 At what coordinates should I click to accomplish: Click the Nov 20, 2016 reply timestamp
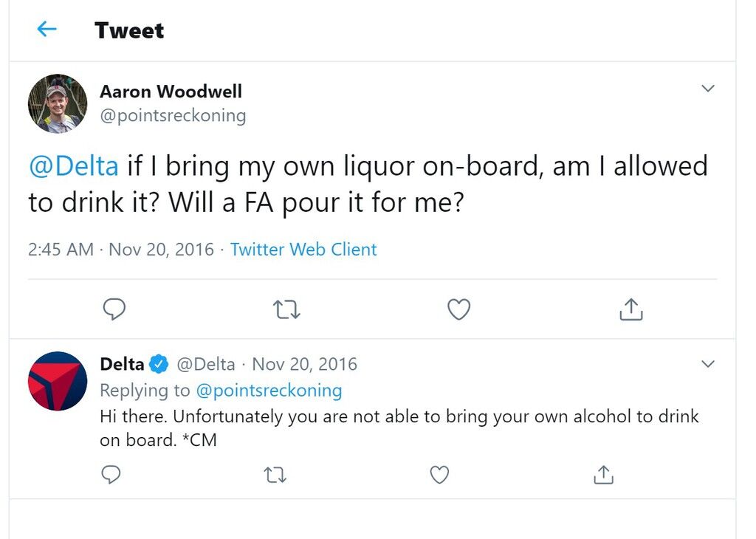tap(304, 364)
